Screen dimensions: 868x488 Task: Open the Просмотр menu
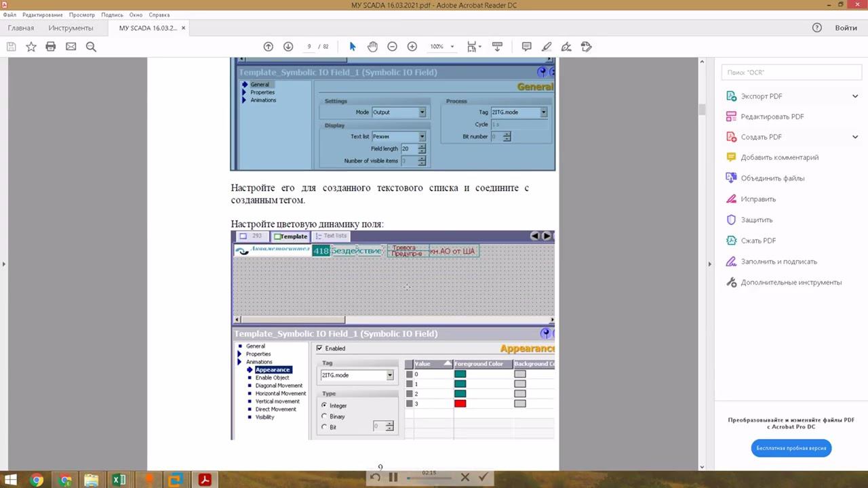pyautogui.click(x=82, y=14)
